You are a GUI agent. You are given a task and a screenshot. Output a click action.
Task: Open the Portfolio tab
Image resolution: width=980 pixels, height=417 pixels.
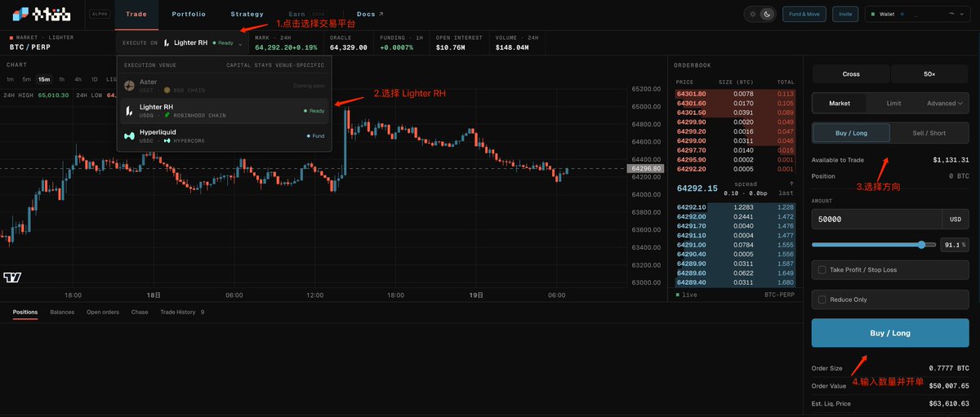tap(189, 14)
